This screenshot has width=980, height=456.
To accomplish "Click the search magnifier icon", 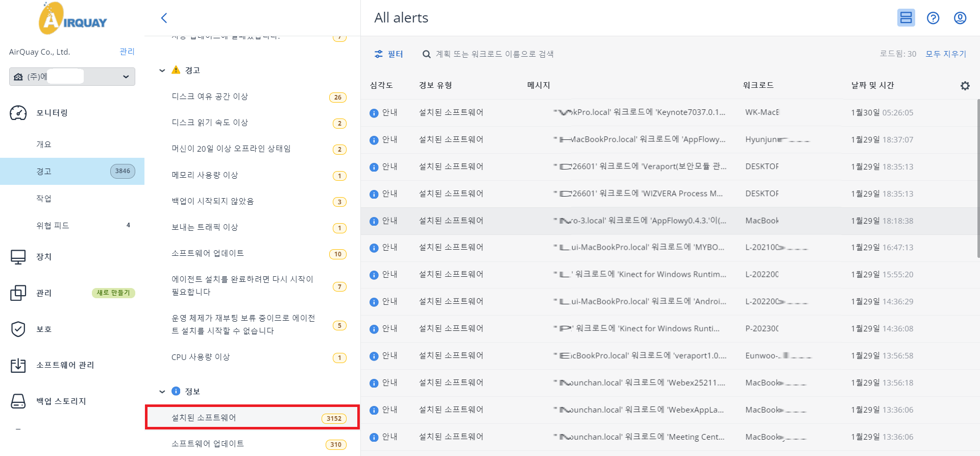I will pyautogui.click(x=427, y=54).
